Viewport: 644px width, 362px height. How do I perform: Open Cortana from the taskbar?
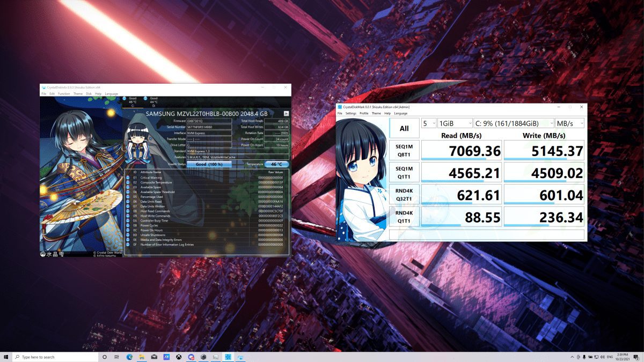point(104,357)
